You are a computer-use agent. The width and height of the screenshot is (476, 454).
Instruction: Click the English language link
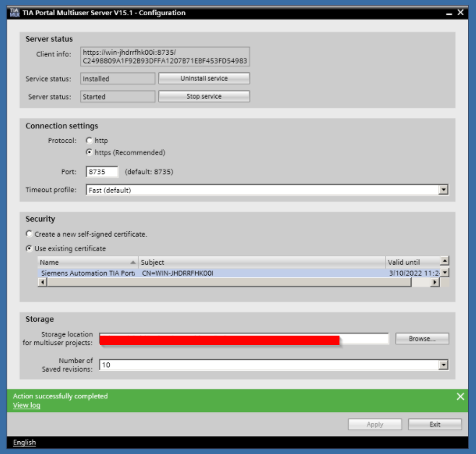25,442
